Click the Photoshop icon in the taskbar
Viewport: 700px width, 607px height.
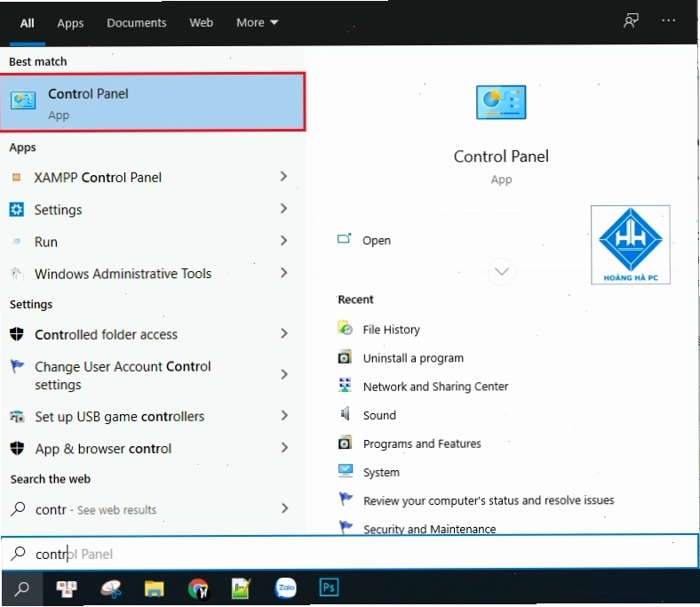point(329,587)
